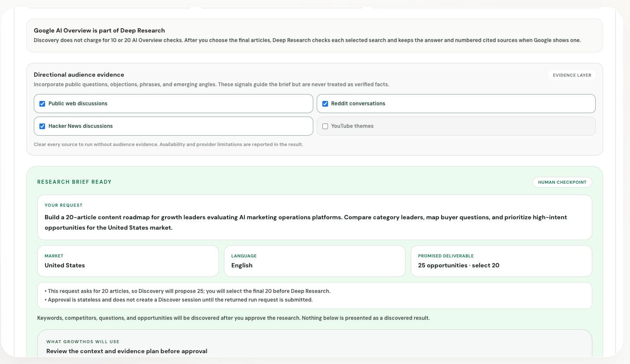Click the 'MARKET' label

coord(54,256)
